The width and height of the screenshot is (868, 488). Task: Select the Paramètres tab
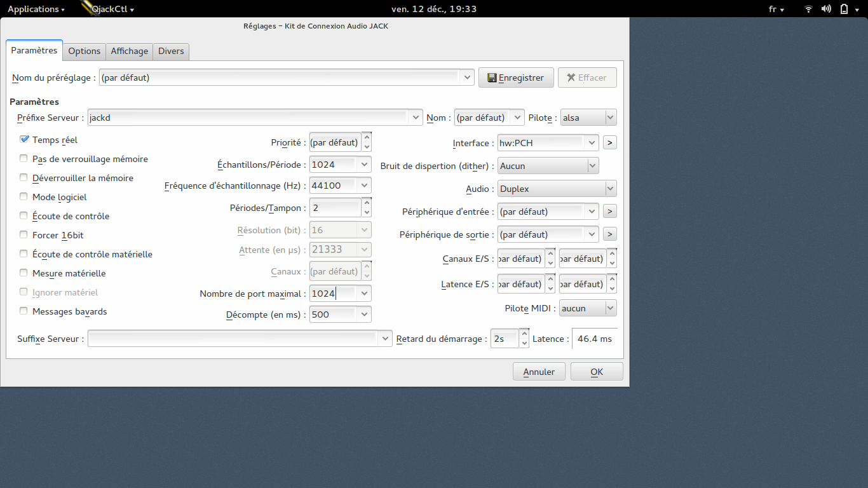tap(34, 50)
